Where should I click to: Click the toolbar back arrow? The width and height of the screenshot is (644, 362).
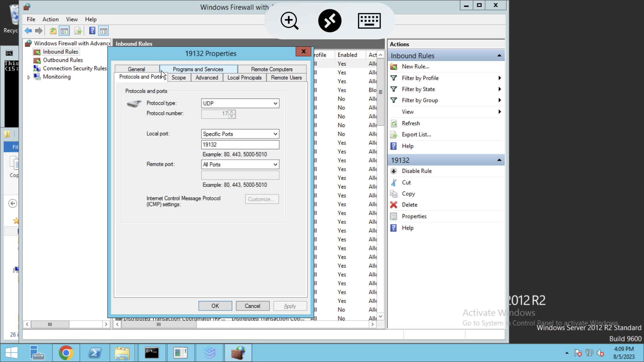[28, 31]
